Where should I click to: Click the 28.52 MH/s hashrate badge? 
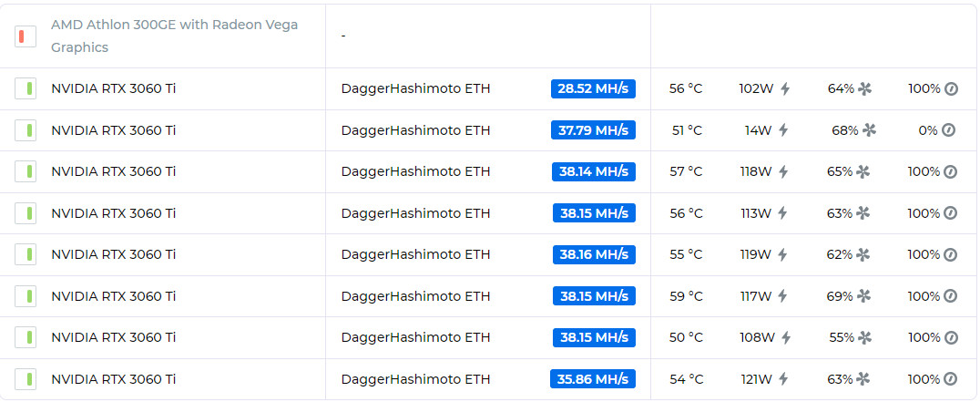pyautogui.click(x=593, y=88)
